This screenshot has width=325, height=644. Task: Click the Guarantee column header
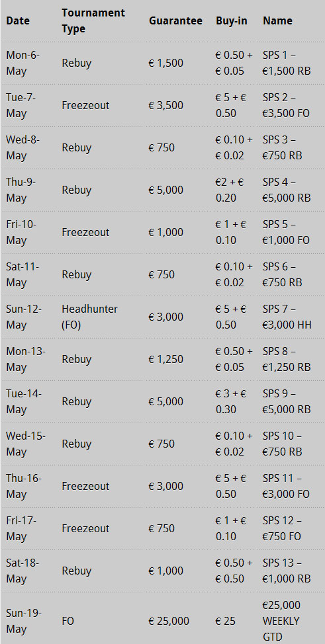pyautogui.click(x=175, y=21)
